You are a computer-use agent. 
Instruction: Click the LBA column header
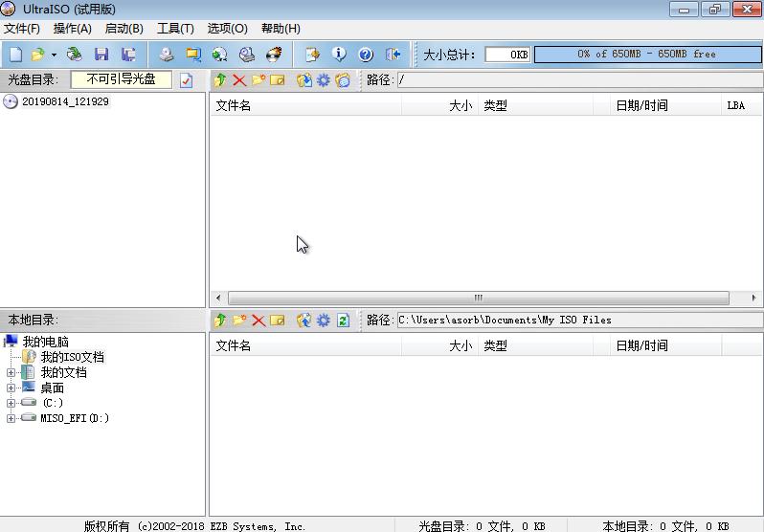tap(741, 105)
